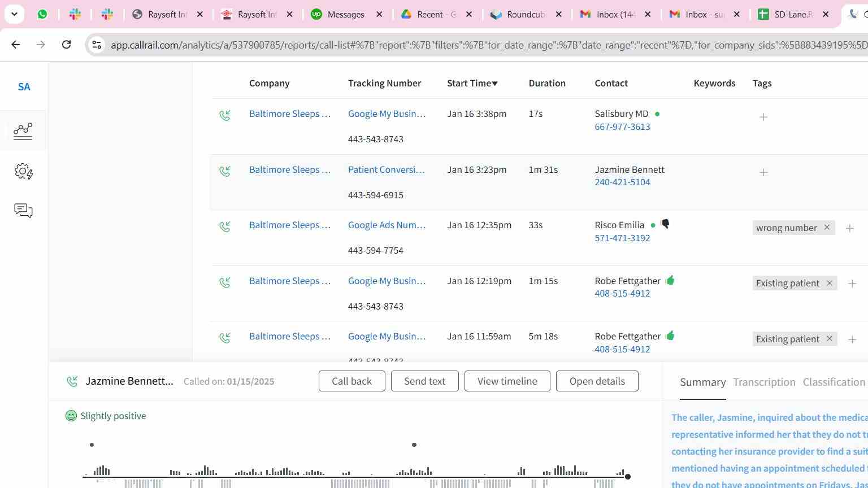Open the SD-Lane spreadsheet tab
The image size is (868, 488).
coord(792,14)
